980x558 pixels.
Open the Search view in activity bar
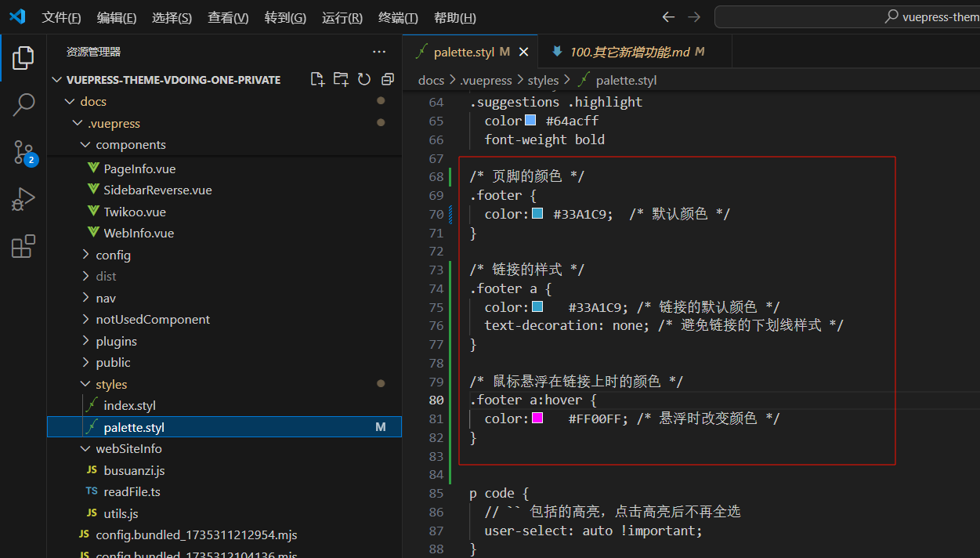24,104
